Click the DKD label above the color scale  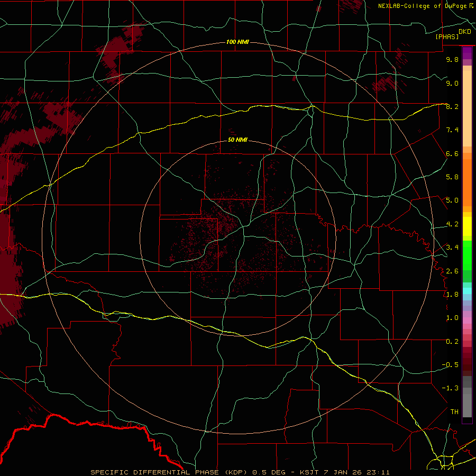465,32
